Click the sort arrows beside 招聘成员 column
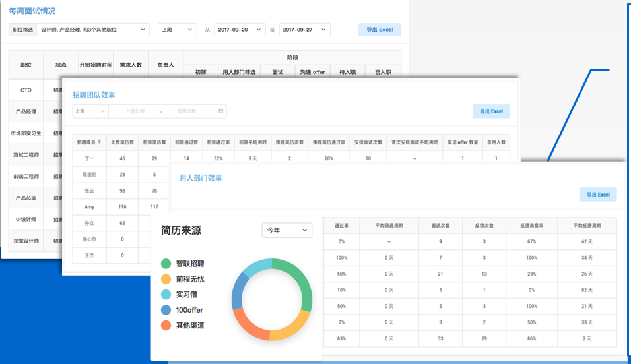Image resolution: width=631 pixels, height=364 pixels. point(100,142)
